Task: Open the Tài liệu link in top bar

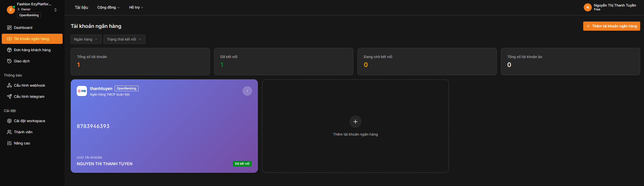Action: pos(81,8)
